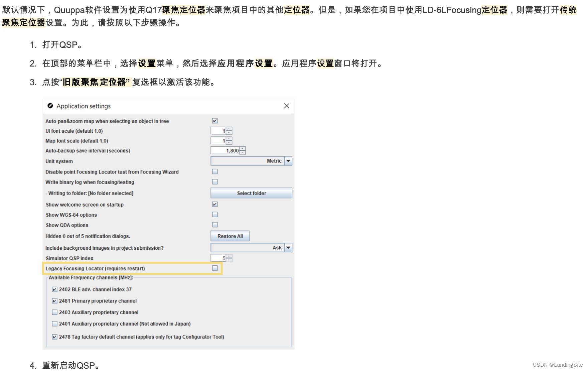
Task: Toggle 2481 Primary proprietary channel checkbox
Action: tap(55, 301)
